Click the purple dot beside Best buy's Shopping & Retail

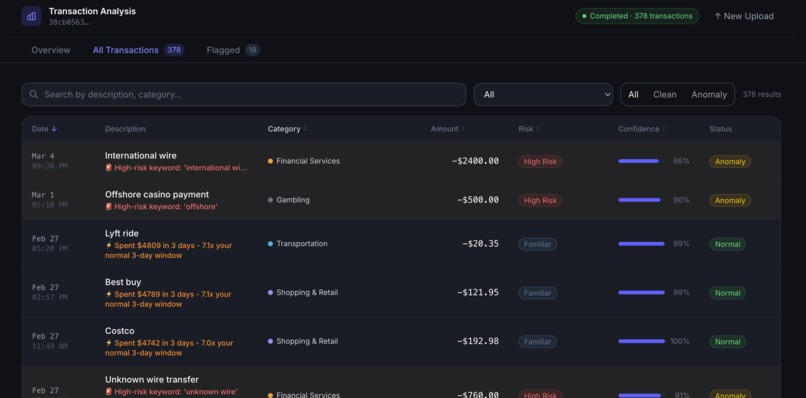pyautogui.click(x=270, y=293)
